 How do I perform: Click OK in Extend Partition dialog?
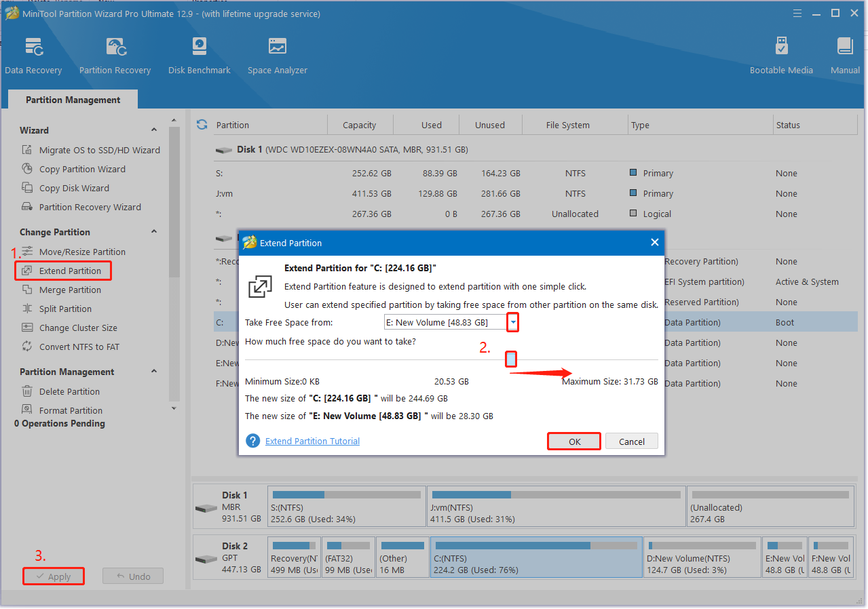574,441
